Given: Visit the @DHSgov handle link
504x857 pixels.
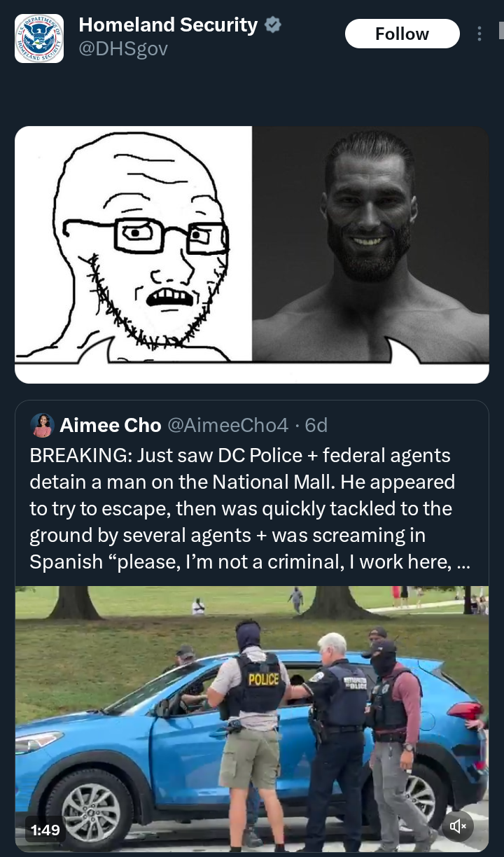Looking at the screenshot, I should [123, 48].
